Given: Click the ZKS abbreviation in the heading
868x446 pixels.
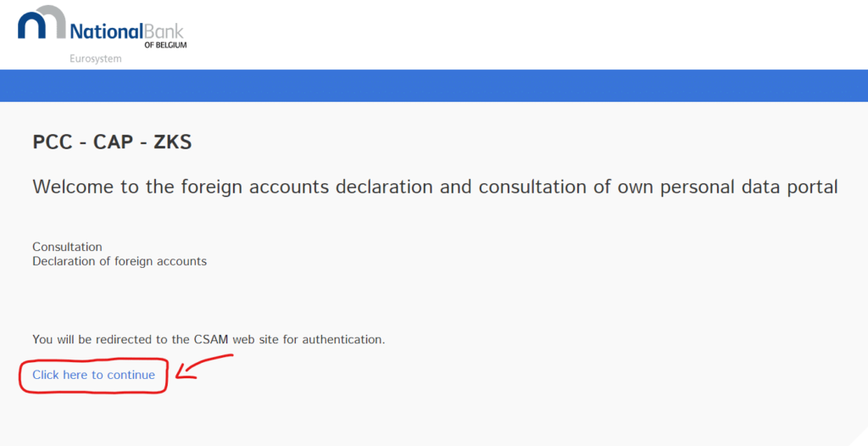Looking at the screenshot, I should tap(173, 142).
